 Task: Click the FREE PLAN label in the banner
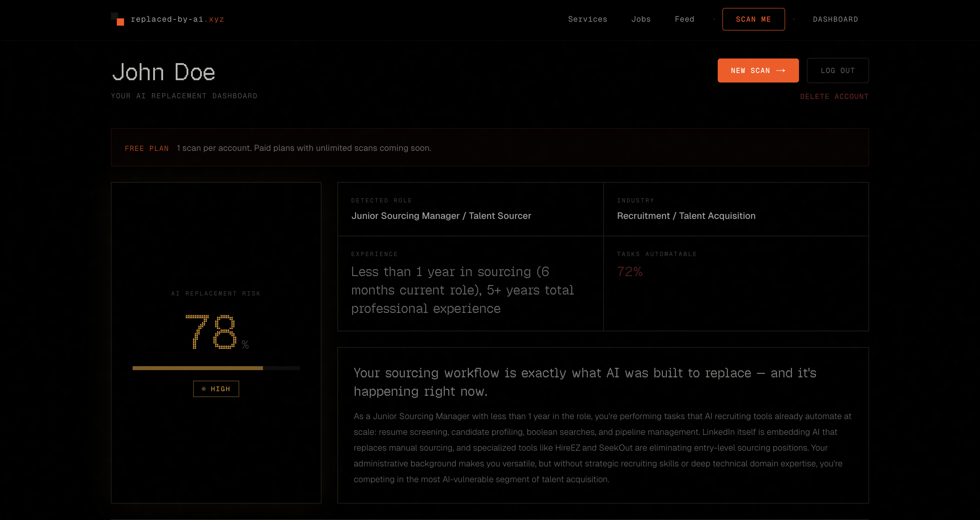(147, 148)
